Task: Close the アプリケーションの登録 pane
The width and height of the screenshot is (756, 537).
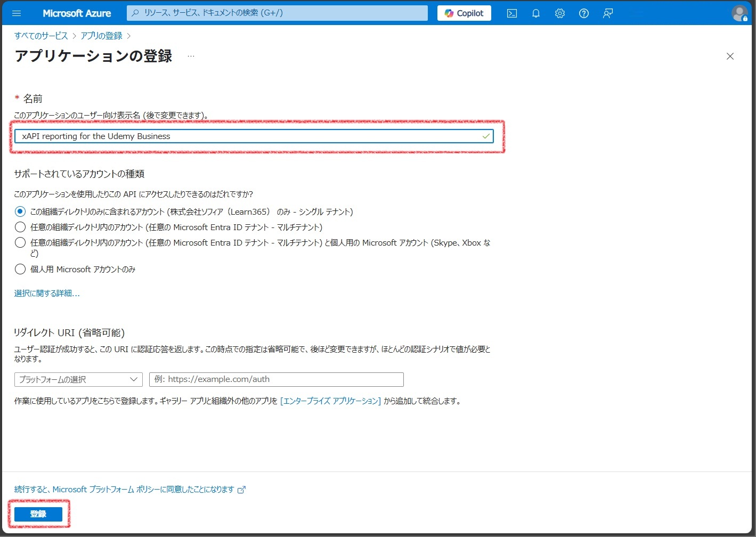Action: (730, 56)
